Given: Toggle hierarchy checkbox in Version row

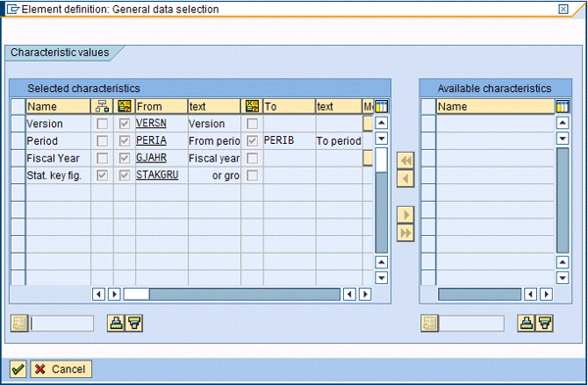Looking at the screenshot, I should click(x=102, y=123).
